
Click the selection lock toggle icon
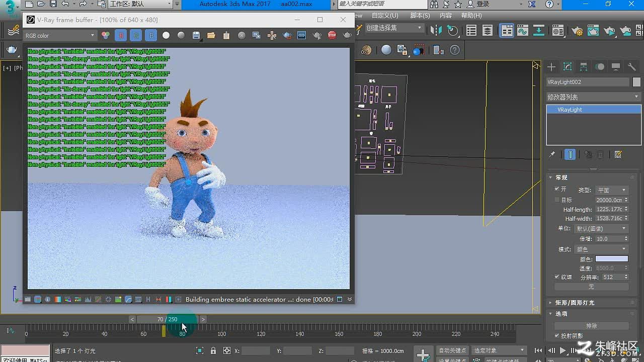pos(213,350)
